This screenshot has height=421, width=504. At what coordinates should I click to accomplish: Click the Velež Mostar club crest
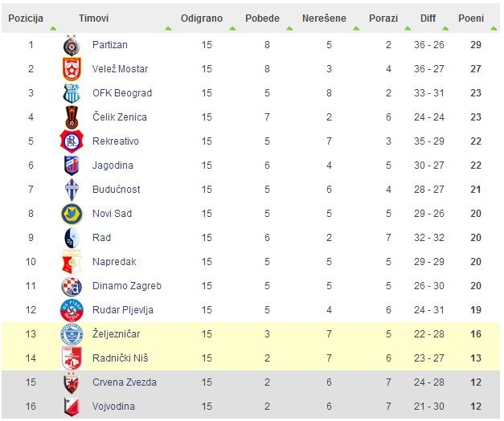click(x=72, y=69)
